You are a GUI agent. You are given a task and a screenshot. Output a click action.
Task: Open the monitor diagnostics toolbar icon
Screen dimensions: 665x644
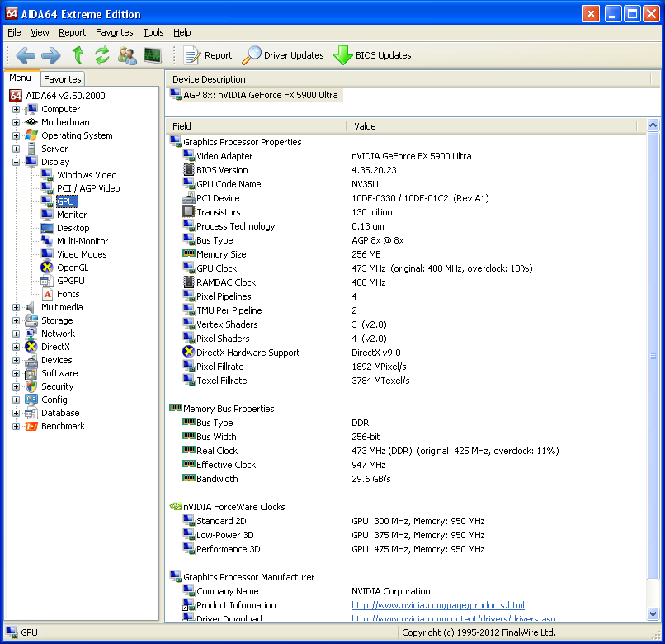click(153, 55)
